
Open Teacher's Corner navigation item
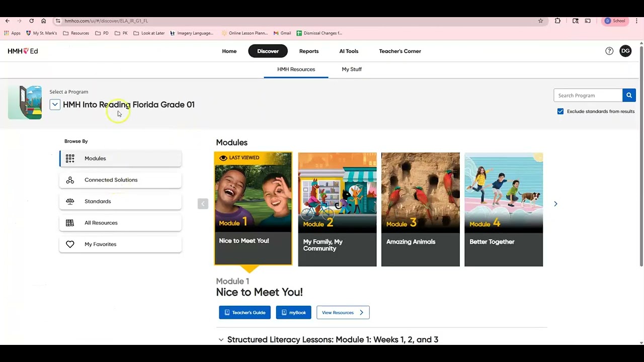tap(400, 51)
